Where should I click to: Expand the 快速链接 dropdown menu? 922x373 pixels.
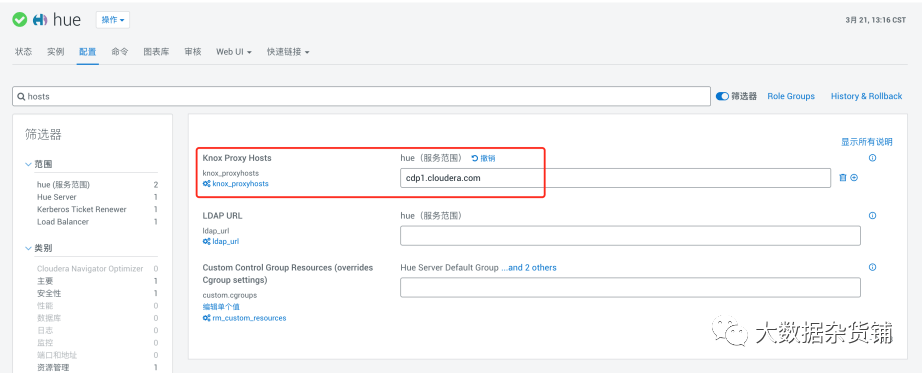click(x=288, y=52)
